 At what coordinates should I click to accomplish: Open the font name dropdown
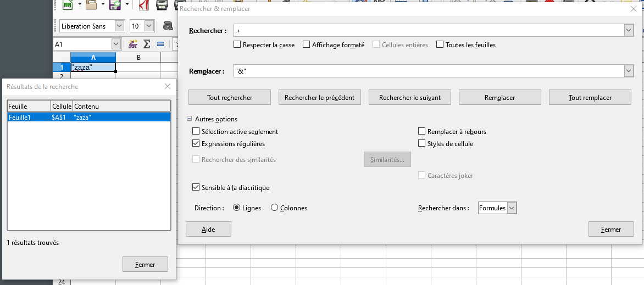tap(119, 26)
